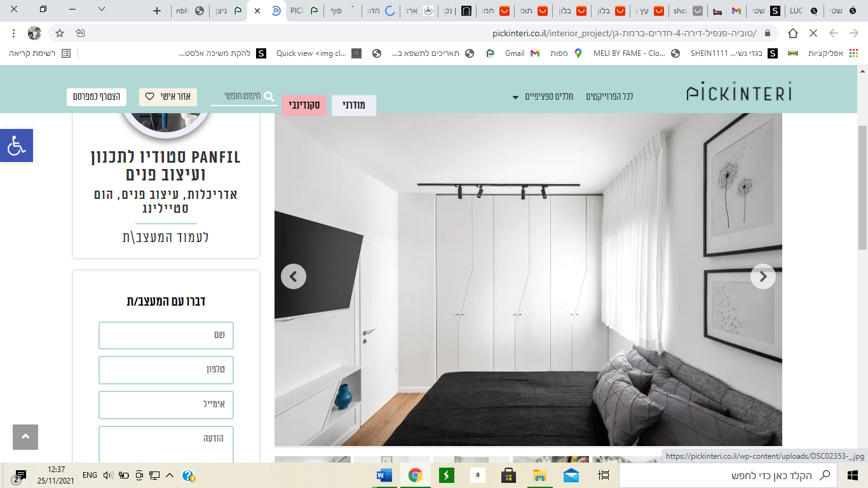Viewport: 868px width, 488px height.
Task: Open the SHEIN1111 bookmark
Action: click(x=734, y=53)
